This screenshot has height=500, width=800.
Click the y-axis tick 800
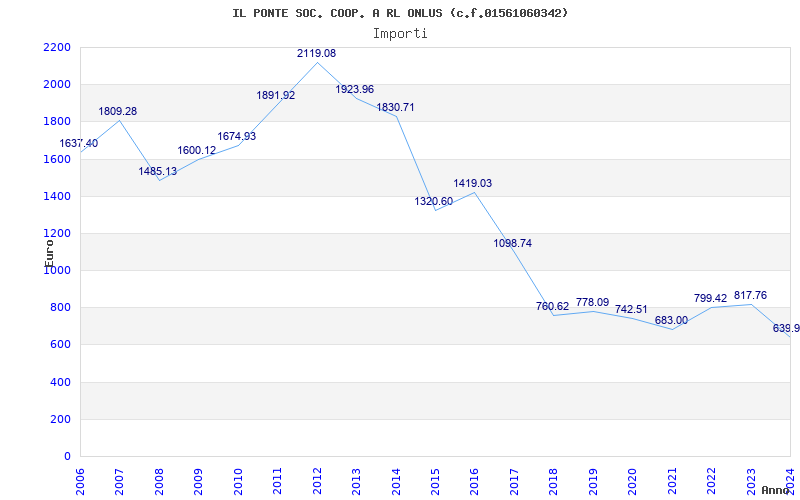[61, 308]
